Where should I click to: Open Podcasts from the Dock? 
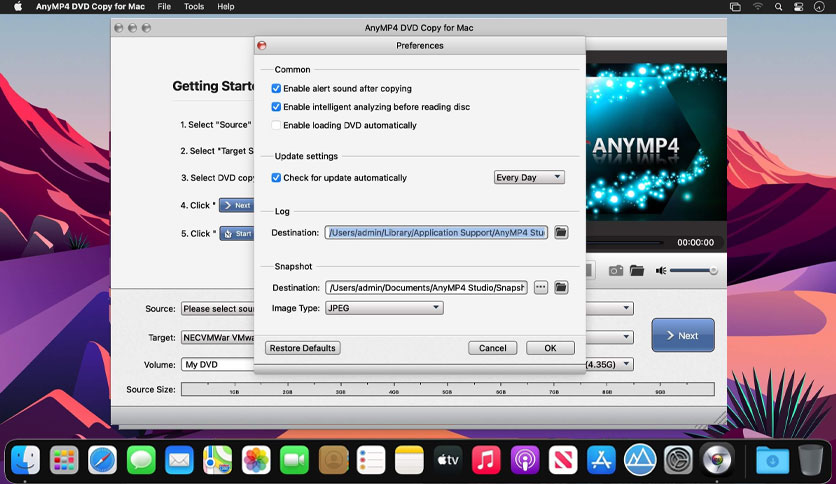click(x=525, y=459)
